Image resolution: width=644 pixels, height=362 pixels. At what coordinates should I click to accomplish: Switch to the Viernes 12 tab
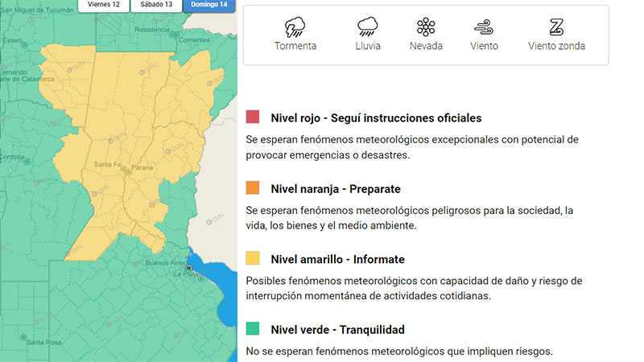(x=105, y=5)
